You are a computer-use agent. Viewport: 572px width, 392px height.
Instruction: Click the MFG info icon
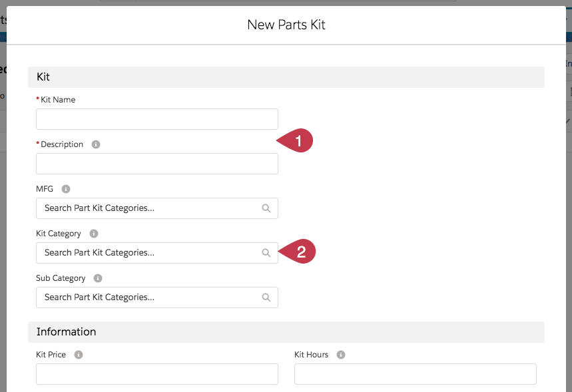pyautogui.click(x=66, y=189)
